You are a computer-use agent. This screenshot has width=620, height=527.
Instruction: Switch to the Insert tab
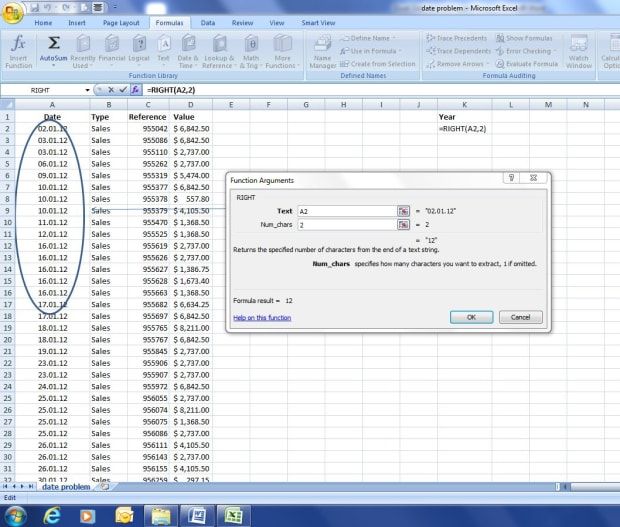click(77, 23)
